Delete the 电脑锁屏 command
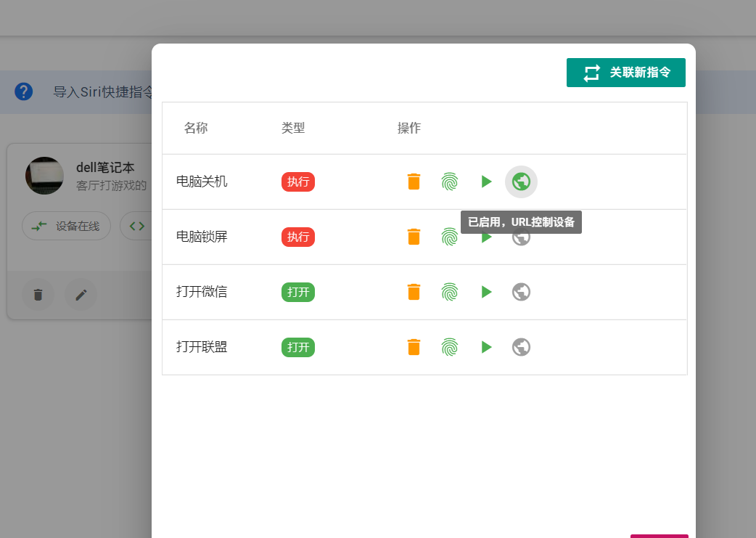This screenshot has width=756, height=538. pyautogui.click(x=414, y=237)
